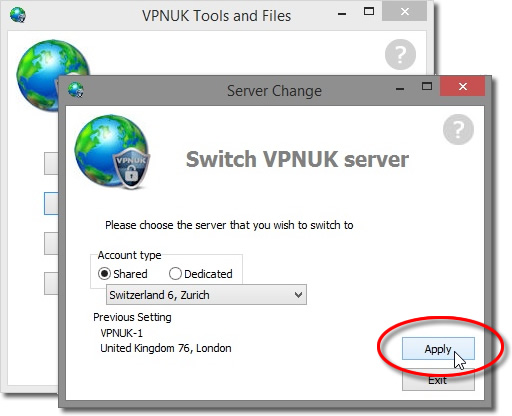Click the Server Change title bar text

point(274,91)
